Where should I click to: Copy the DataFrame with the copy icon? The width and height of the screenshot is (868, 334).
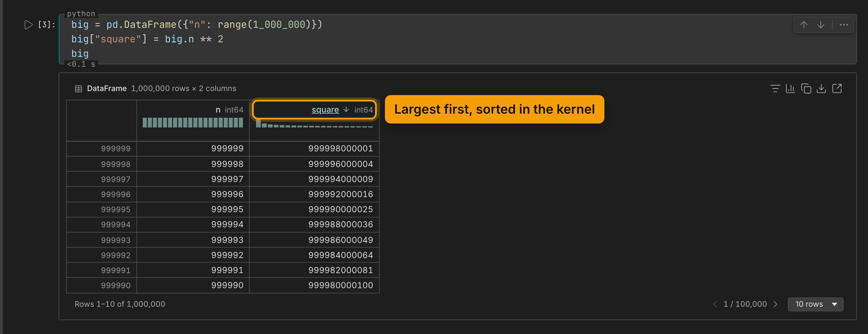(x=806, y=88)
